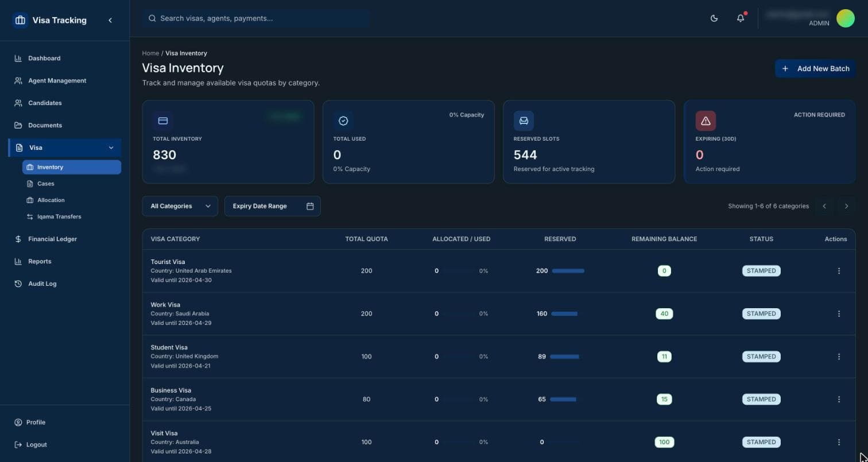868x462 pixels.
Task: Open actions menu for Visit Visa row
Action: [839, 442]
